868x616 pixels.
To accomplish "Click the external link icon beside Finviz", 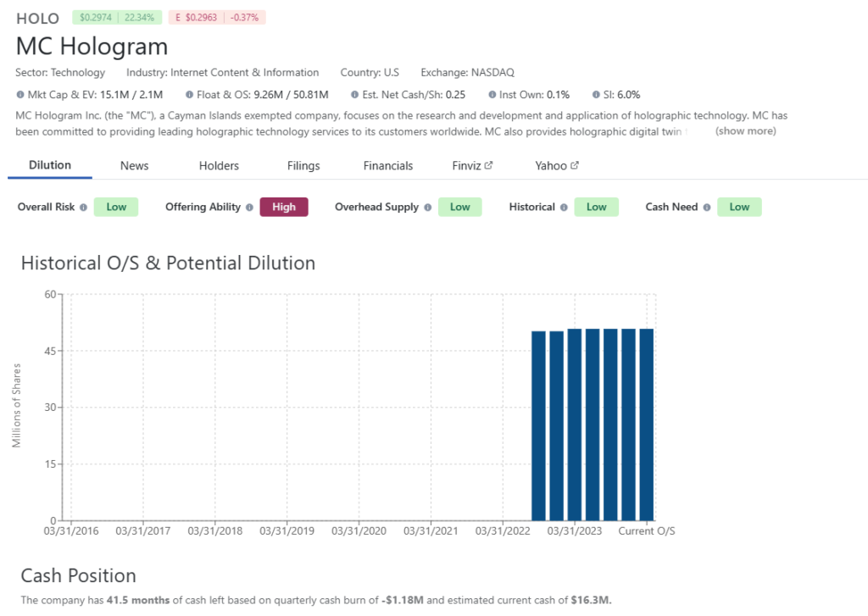I will [x=489, y=164].
